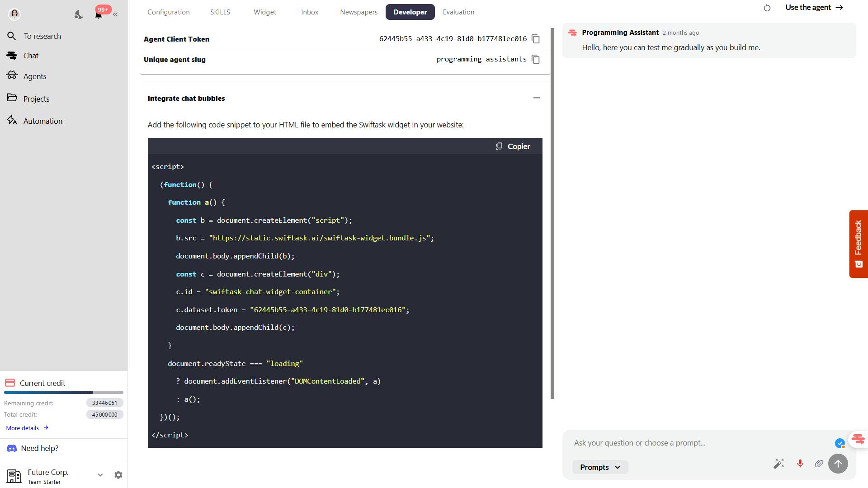Image resolution: width=868 pixels, height=488 pixels.
Task: Collapse the Integrate chat bubbles section
Action: [537, 98]
